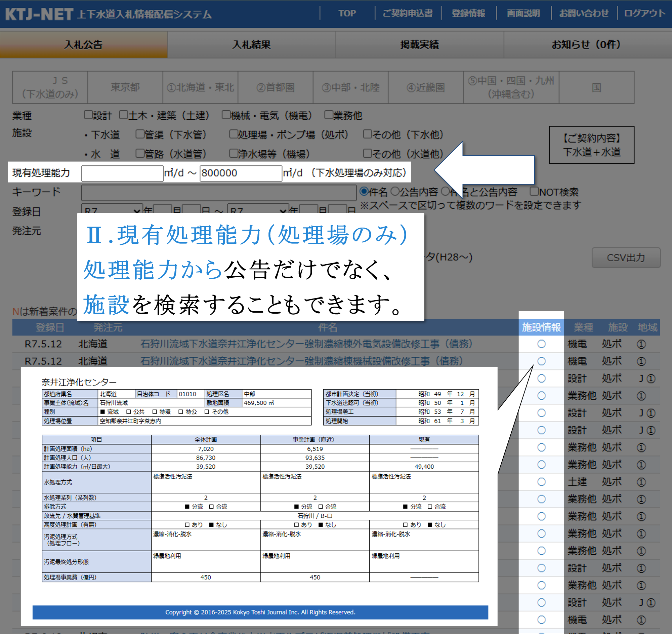Open facility info for the first 北海道 row
This screenshot has width=672, height=634.
[x=541, y=344]
